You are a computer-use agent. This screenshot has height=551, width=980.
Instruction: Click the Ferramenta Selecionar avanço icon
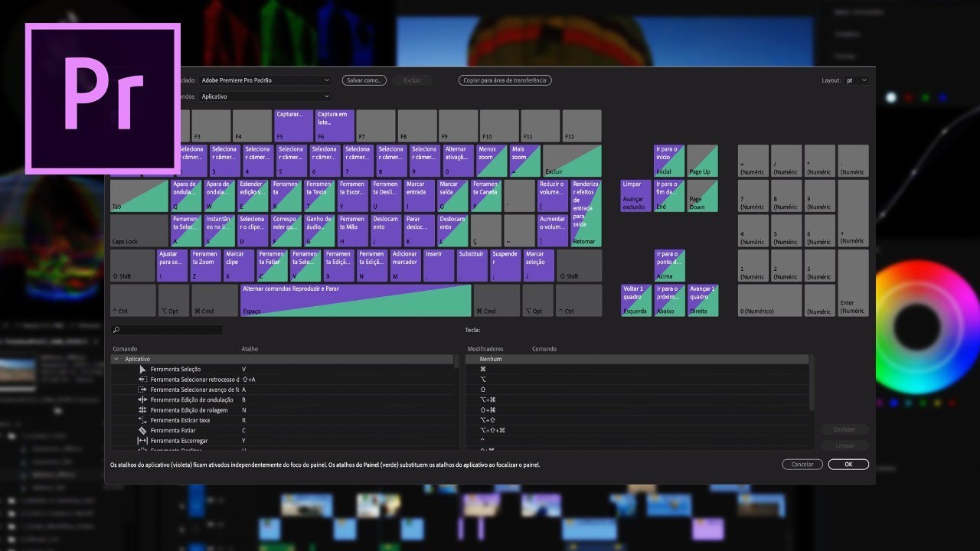(x=142, y=390)
